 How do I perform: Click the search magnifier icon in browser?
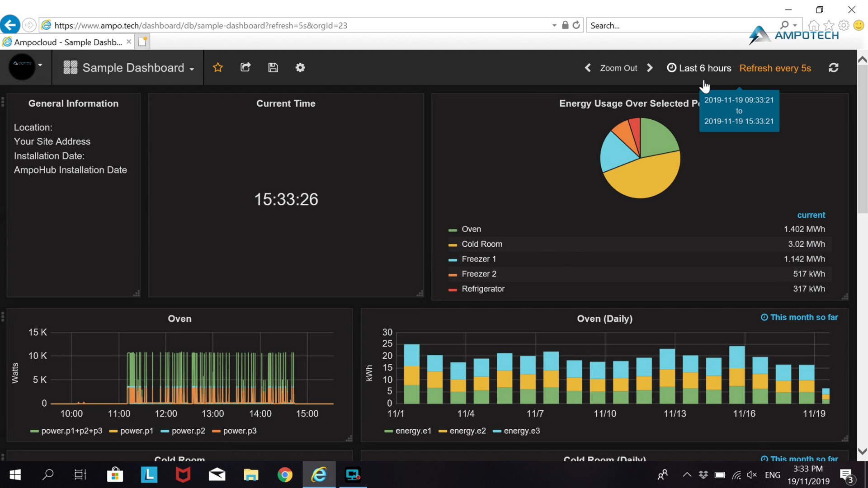pyautogui.click(x=784, y=25)
